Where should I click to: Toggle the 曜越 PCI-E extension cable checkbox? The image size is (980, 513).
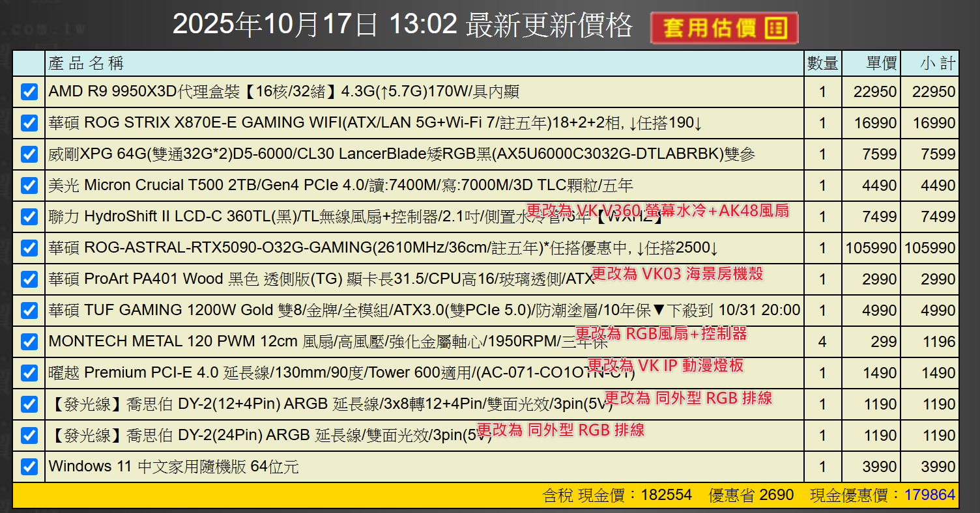tap(29, 373)
